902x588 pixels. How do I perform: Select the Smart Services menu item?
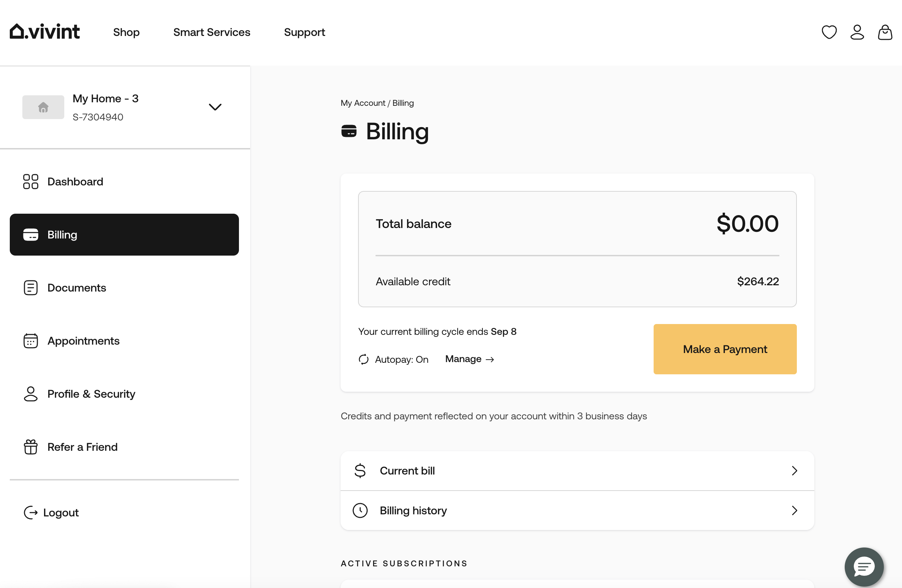click(x=212, y=32)
